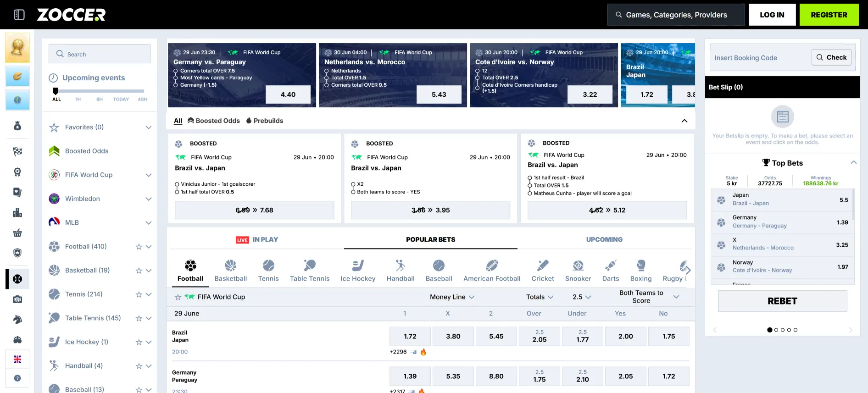
Task: Open the golden trophy promotion icon
Action: pos(17,48)
